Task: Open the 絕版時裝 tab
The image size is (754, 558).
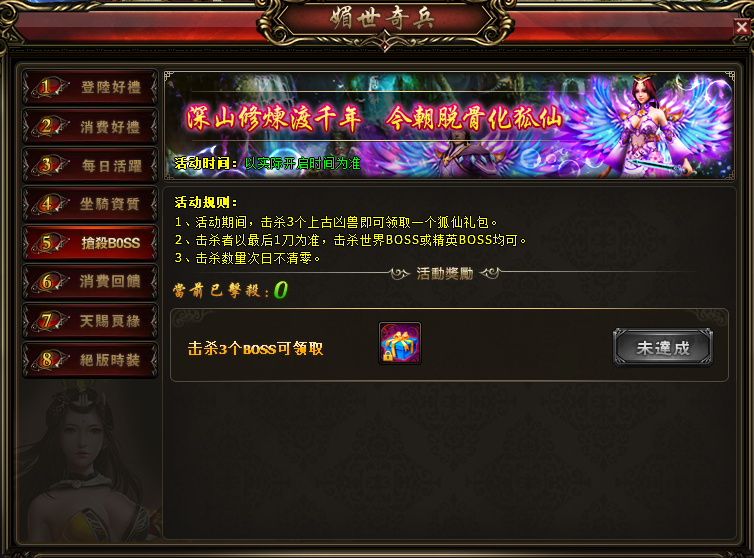Action: pos(90,360)
